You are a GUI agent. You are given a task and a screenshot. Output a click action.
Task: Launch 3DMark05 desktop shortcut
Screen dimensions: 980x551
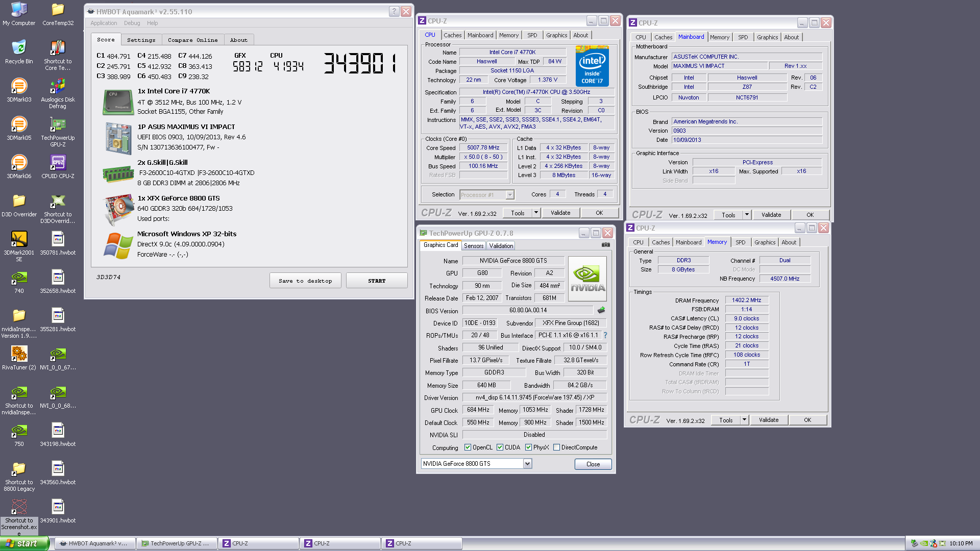pos(19,128)
